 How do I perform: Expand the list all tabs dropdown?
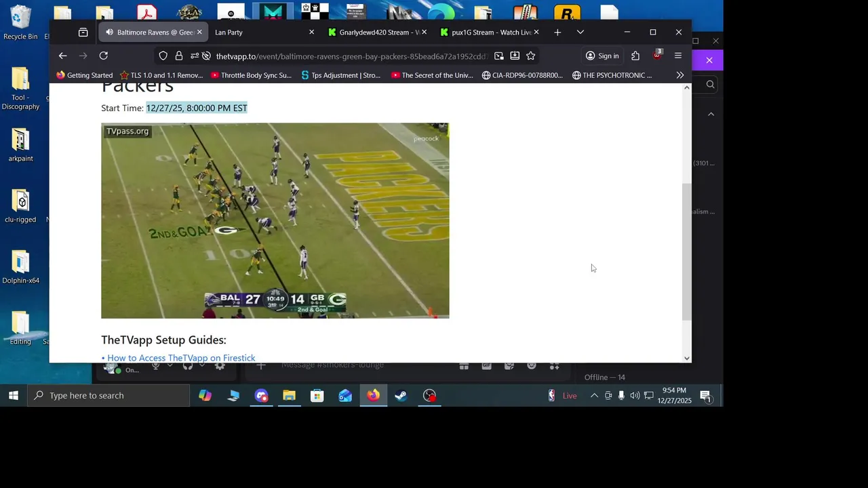[x=580, y=33]
